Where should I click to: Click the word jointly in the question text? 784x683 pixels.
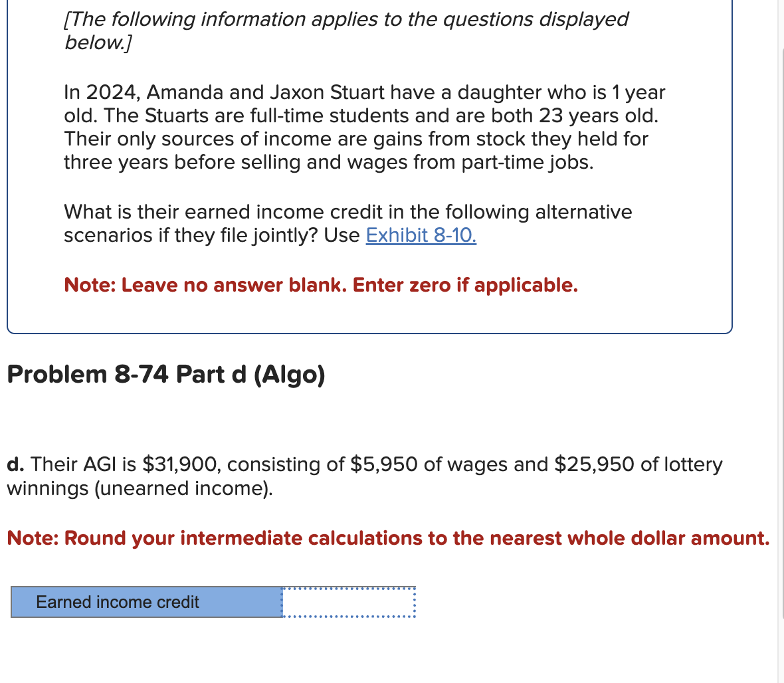pyautogui.click(x=281, y=235)
